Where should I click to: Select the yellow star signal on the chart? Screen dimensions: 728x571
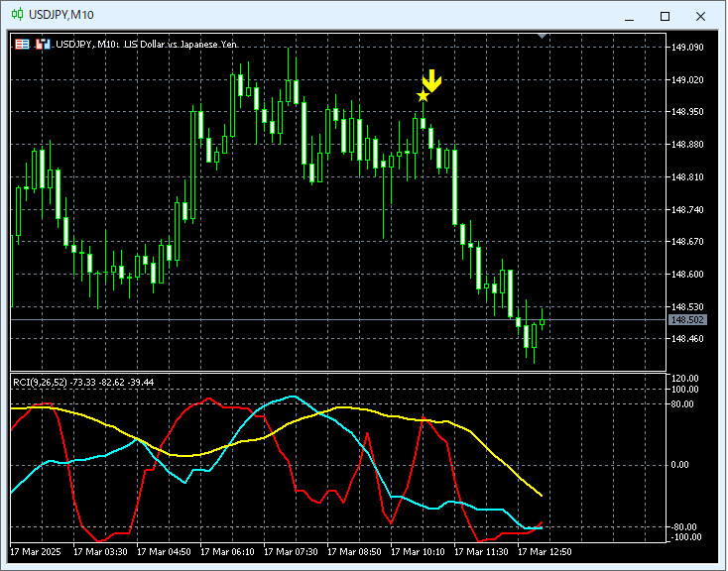pos(423,95)
